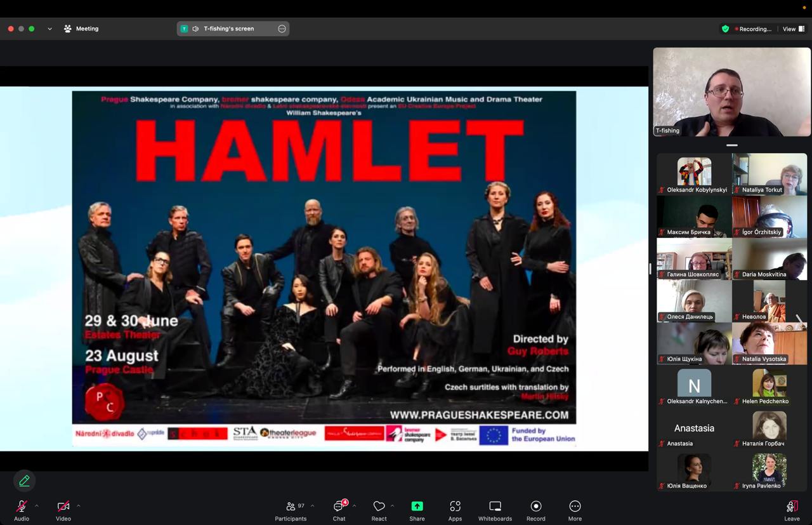Open the Chat panel
Image resolution: width=812 pixels, height=525 pixels.
click(339, 507)
